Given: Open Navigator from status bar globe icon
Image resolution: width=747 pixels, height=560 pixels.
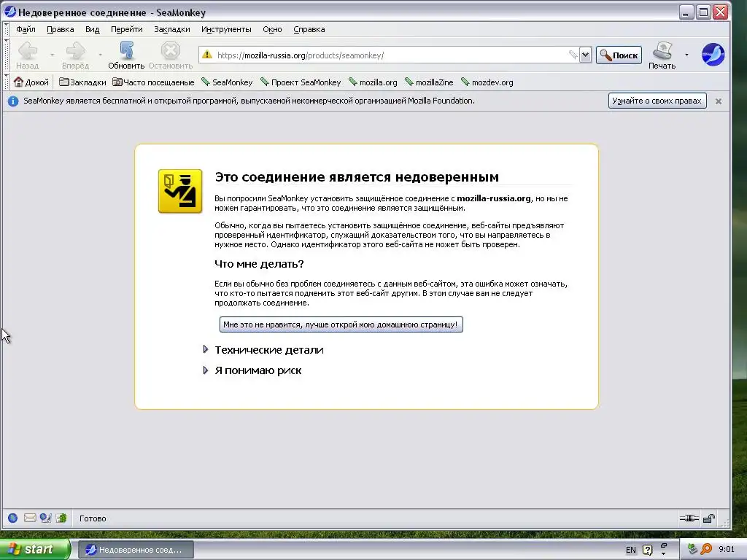Looking at the screenshot, I should [13, 518].
